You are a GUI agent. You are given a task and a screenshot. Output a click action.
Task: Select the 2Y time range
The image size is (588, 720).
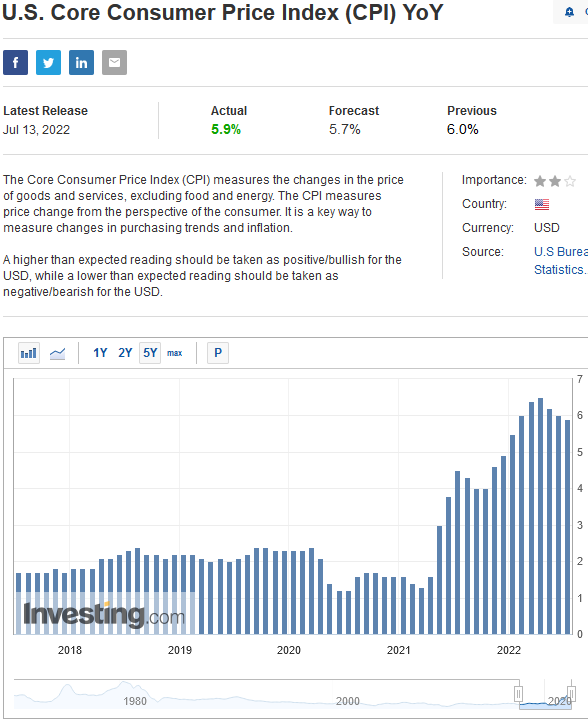tap(125, 353)
